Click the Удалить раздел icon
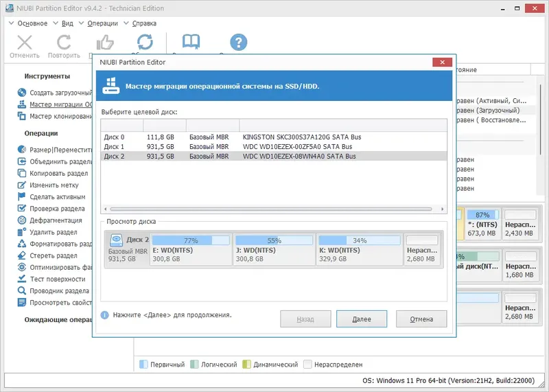The image size is (549, 392). [22, 232]
